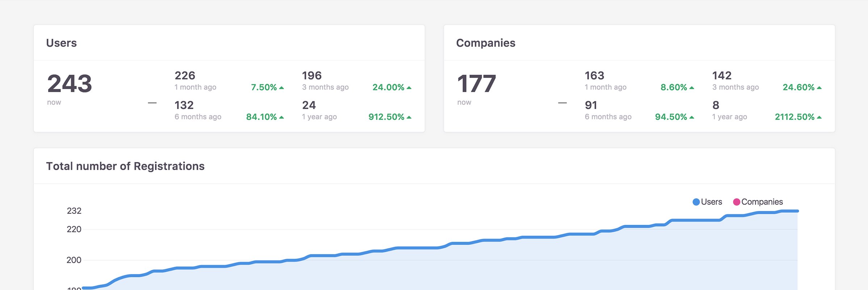Viewport: 868px width, 290px height.
Task: Click the up arrow beside 7.50%
Action: coord(282,88)
